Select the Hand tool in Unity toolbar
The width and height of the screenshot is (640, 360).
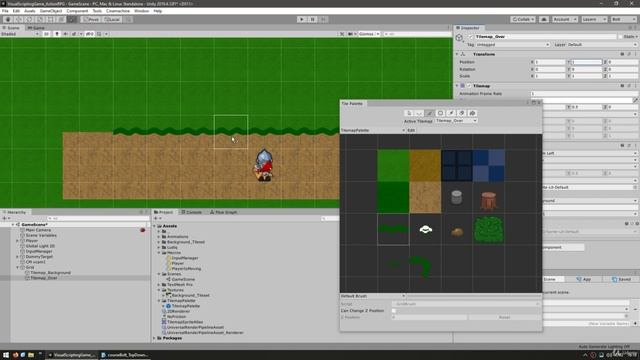click(x=8, y=19)
